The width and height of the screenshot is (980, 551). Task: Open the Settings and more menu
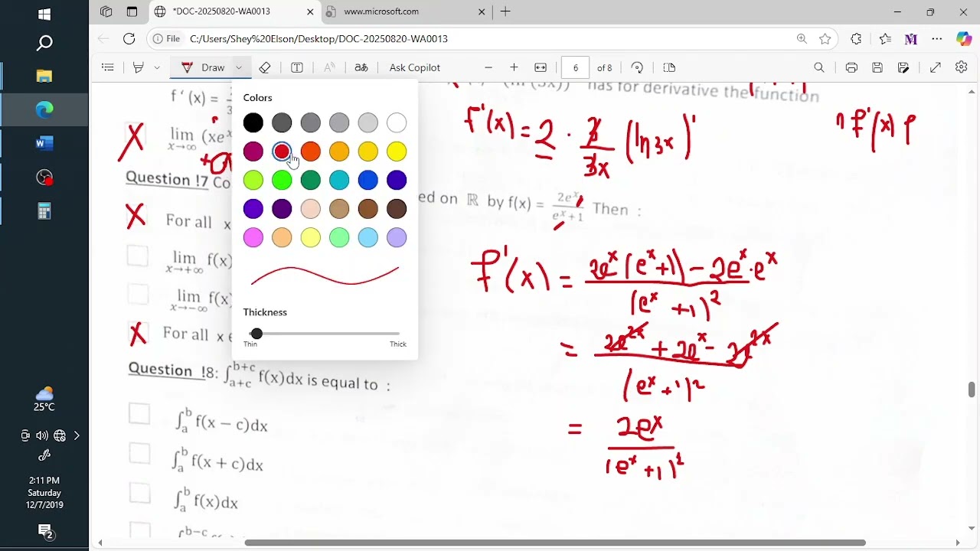tap(937, 38)
